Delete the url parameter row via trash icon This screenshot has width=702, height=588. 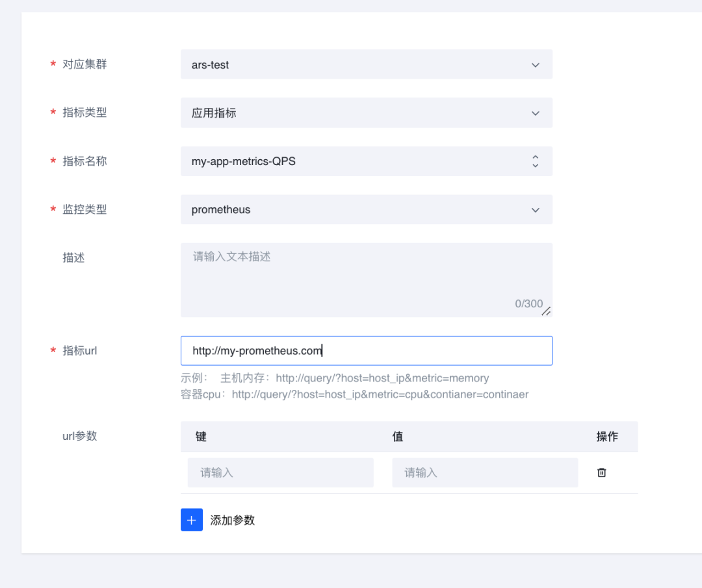pos(602,472)
